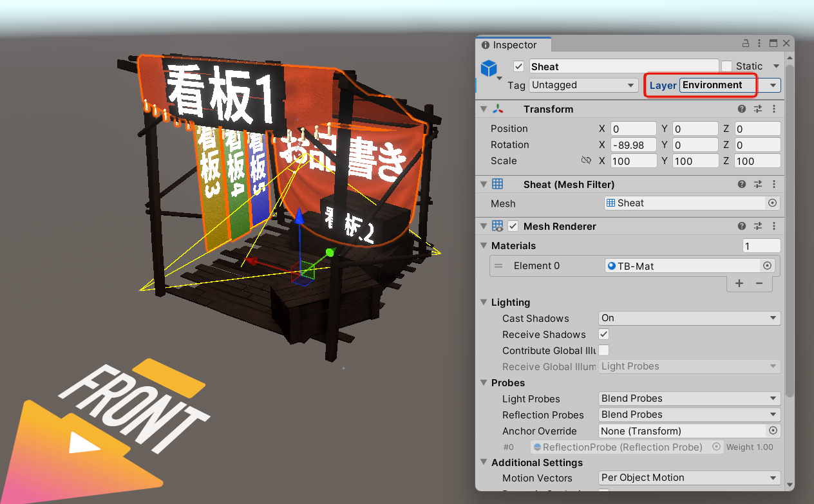The image size is (814, 504).
Task: Open object picker for Element 0 material
Action: (767, 266)
